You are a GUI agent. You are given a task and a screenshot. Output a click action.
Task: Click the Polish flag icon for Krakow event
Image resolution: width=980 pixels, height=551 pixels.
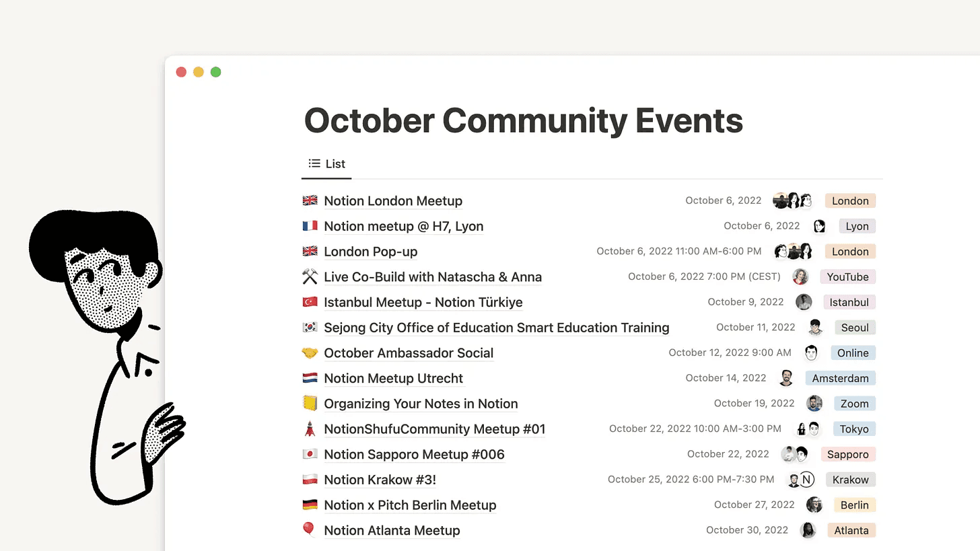310,480
